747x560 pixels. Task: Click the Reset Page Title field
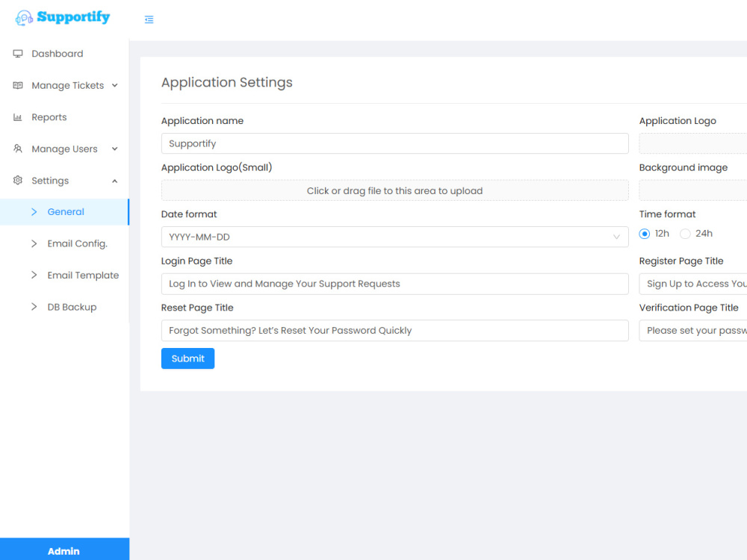click(x=394, y=331)
